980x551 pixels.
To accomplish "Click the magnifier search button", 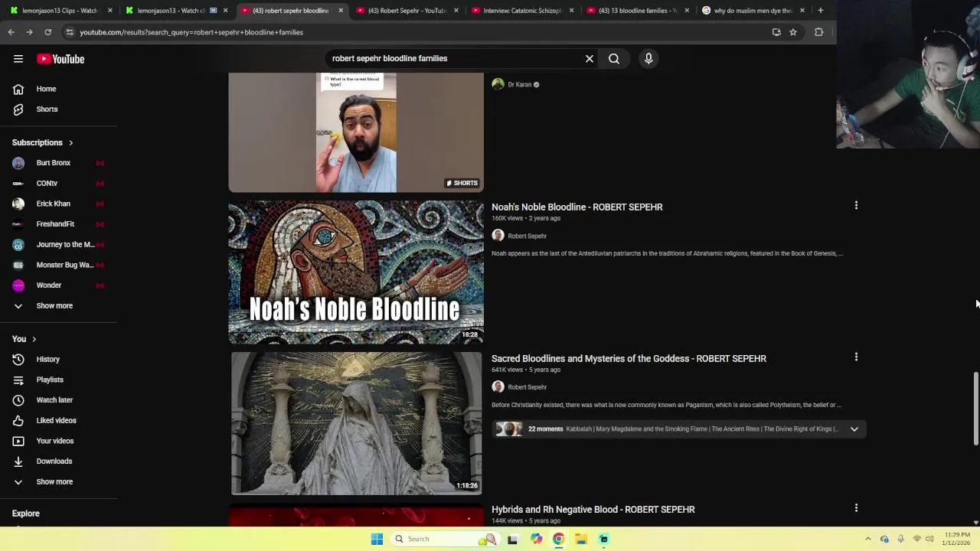I will click(x=614, y=58).
